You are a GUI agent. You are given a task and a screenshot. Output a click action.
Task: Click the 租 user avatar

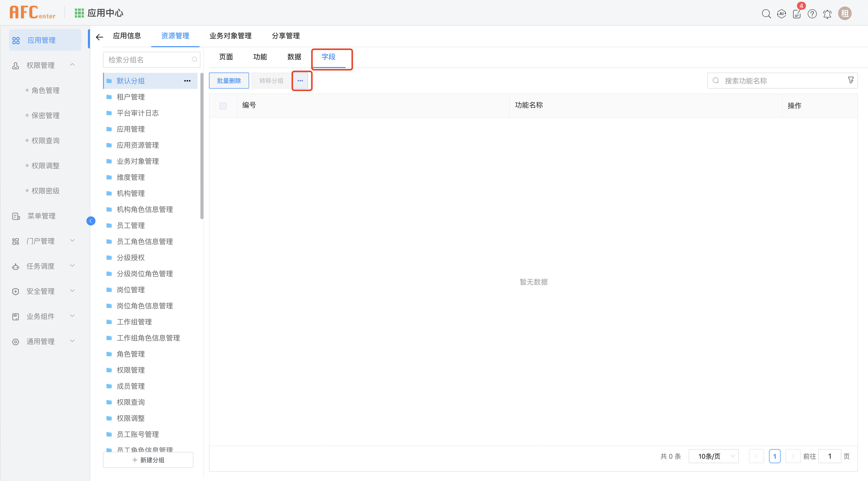click(845, 13)
